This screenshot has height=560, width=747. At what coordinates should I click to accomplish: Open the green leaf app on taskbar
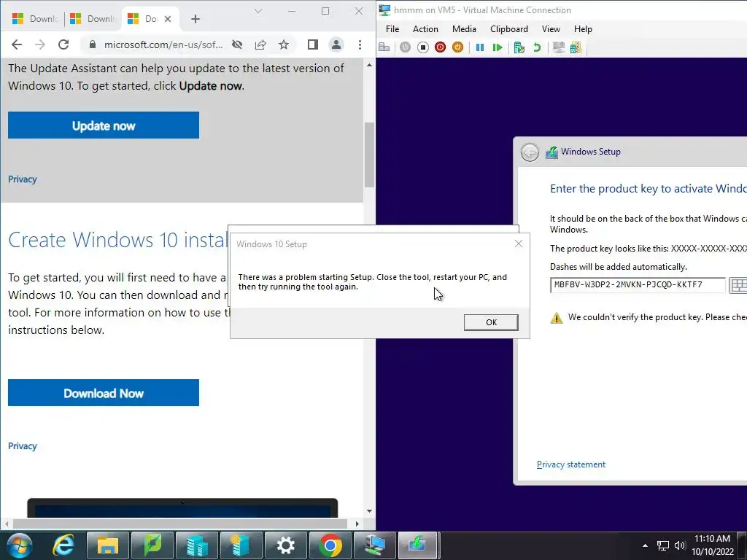(152, 545)
